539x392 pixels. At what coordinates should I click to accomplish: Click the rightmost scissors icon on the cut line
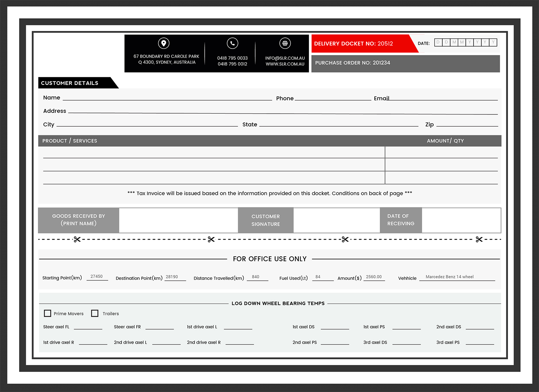click(479, 240)
